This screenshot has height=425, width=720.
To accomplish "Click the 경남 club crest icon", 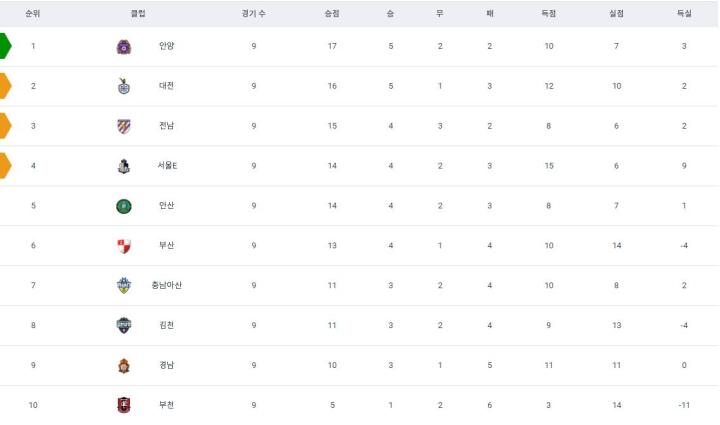I will pyautogui.click(x=124, y=365).
